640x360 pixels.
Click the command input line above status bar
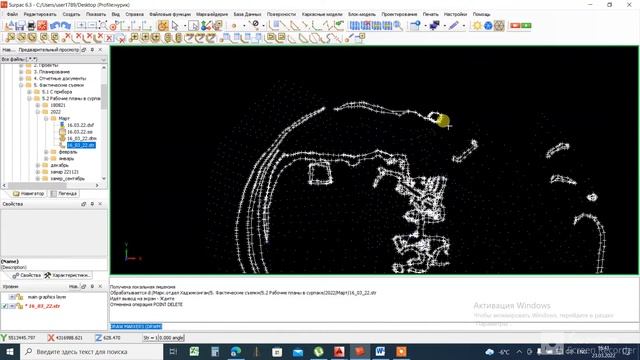point(374,327)
